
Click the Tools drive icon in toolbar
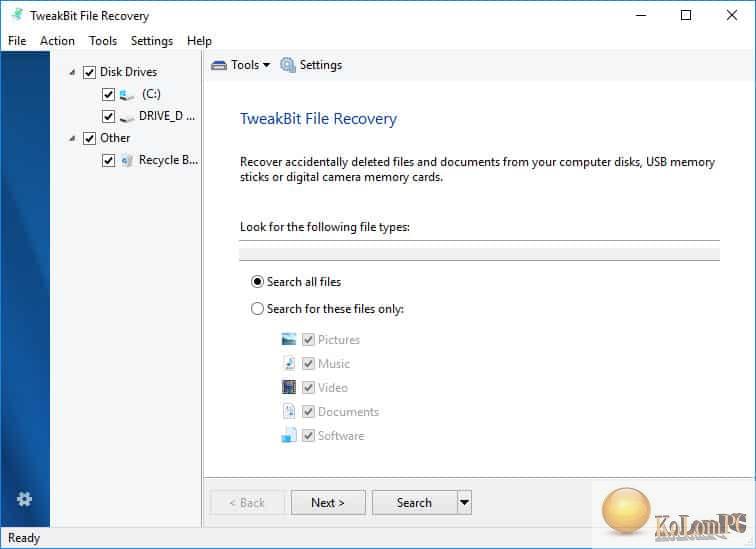[x=219, y=65]
